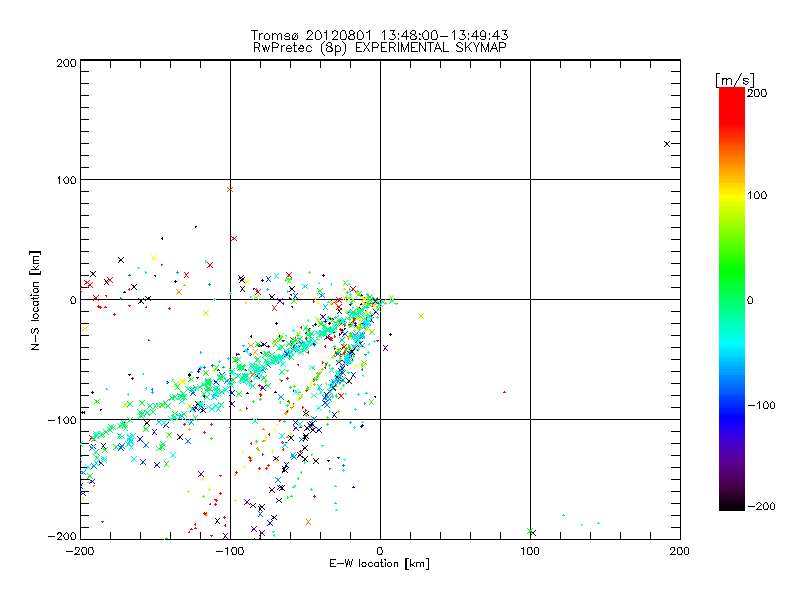Image resolution: width=800 pixels, height=600 pixels.
Task: Click the N-S location [km] axis label
Action: [36, 300]
